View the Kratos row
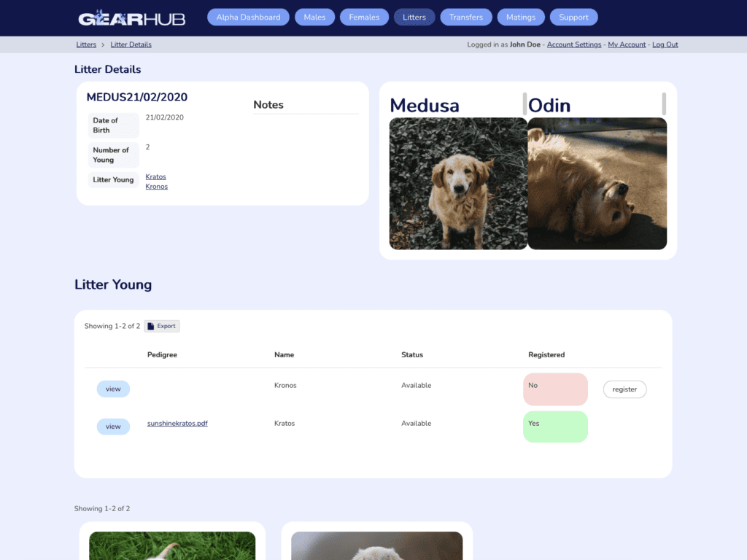The width and height of the screenshot is (747, 560). [113, 427]
